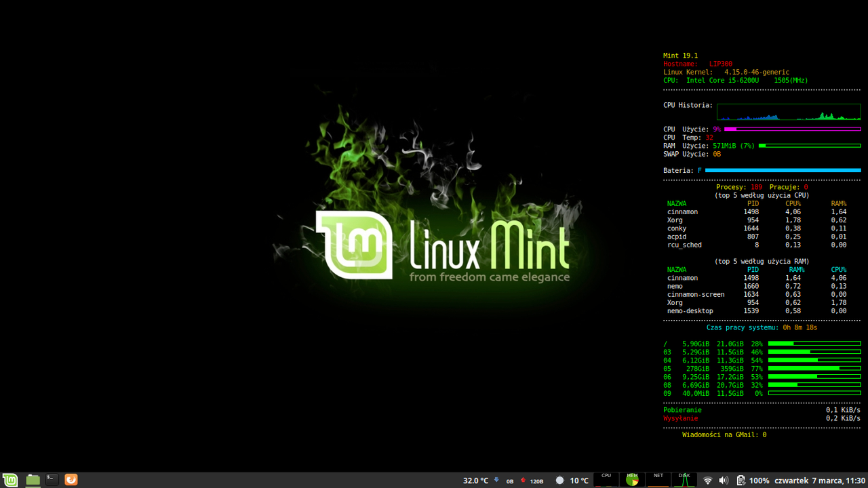The width and height of the screenshot is (868, 488).
Task: Click the NET monitor graph applet
Action: (x=658, y=480)
